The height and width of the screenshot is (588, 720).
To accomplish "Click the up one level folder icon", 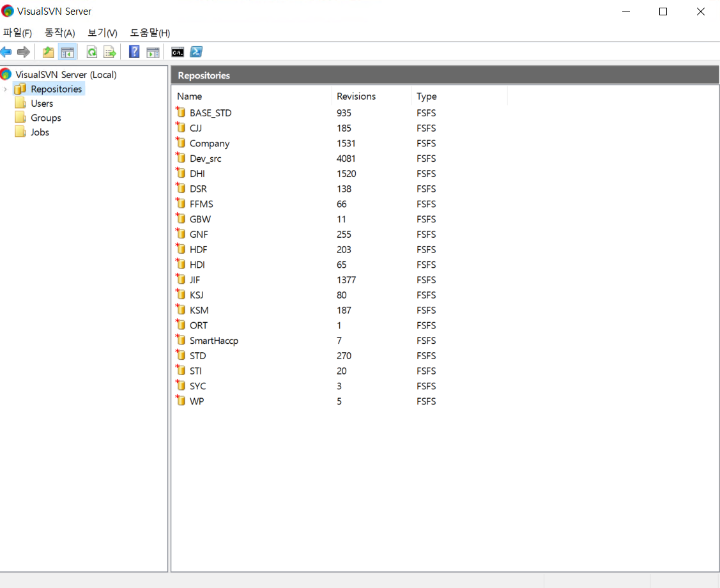I will pyautogui.click(x=48, y=52).
